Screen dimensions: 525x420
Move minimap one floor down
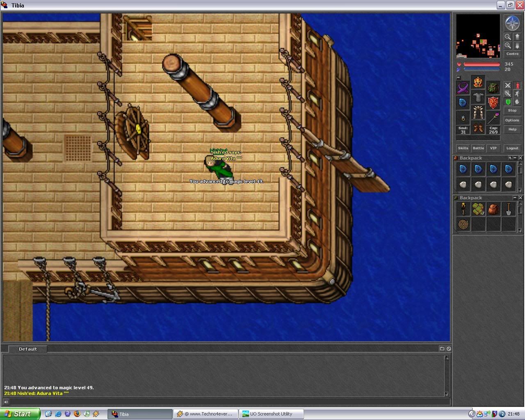517,46
